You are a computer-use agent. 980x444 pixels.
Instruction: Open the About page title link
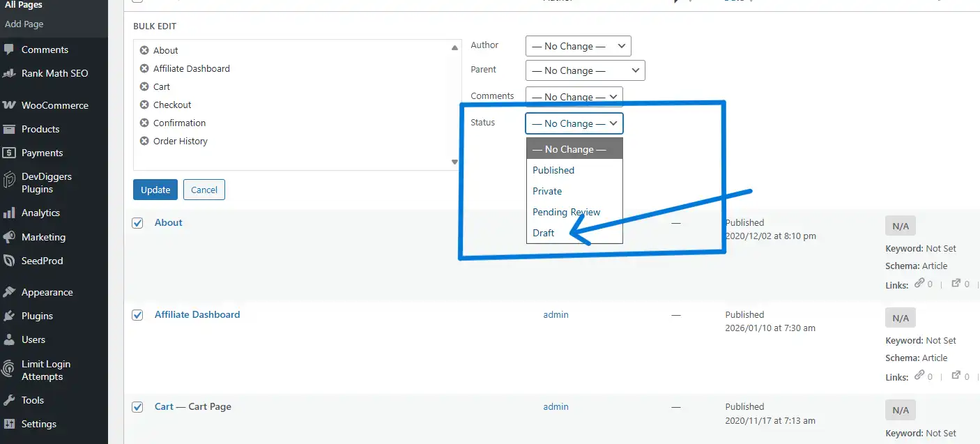click(x=169, y=222)
